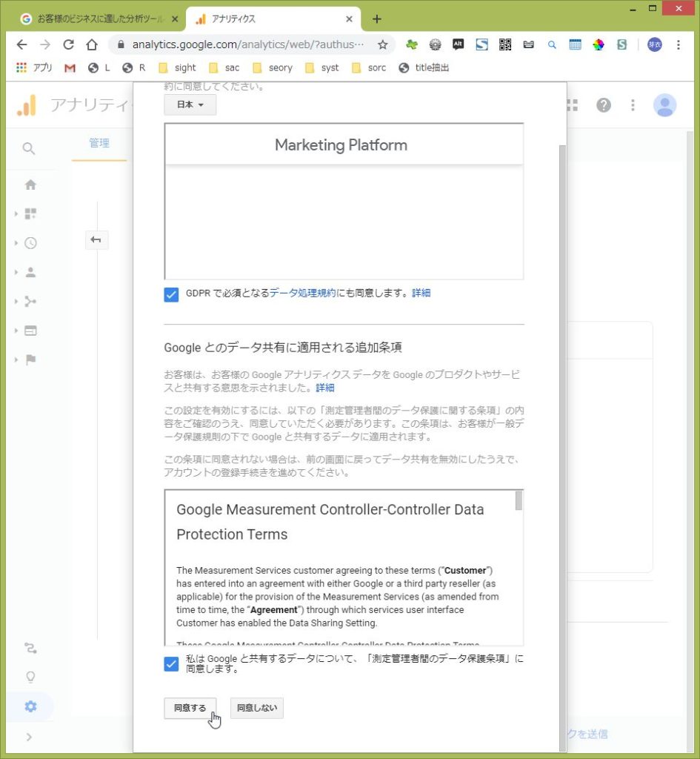Open the sight bookmark folder

tap(178, 67)
